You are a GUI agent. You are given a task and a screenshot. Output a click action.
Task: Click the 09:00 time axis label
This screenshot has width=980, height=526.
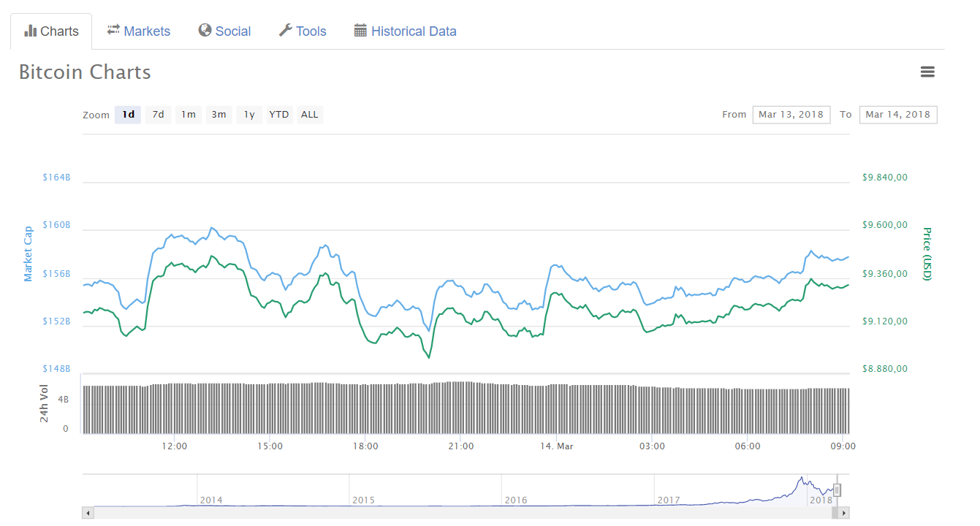pyautogui.click(x=843, y=446)
